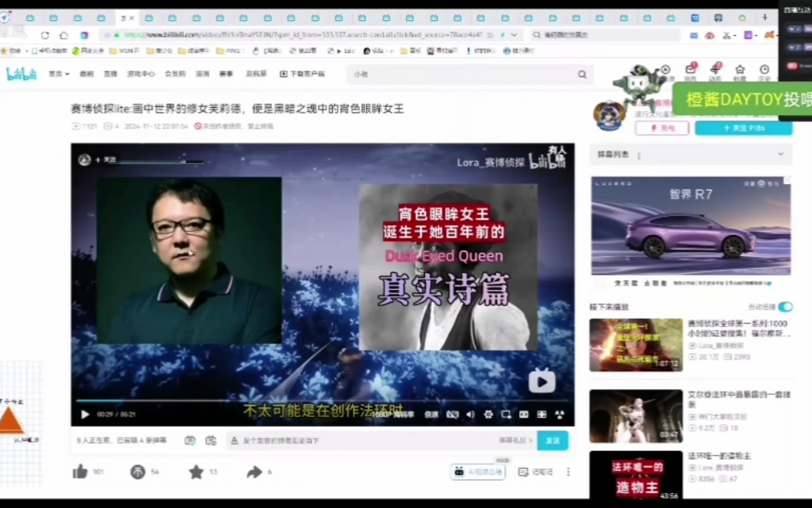Open 游戏中心 in the top navigation
This screenshot has width=812, height=508.
(140, 74)
